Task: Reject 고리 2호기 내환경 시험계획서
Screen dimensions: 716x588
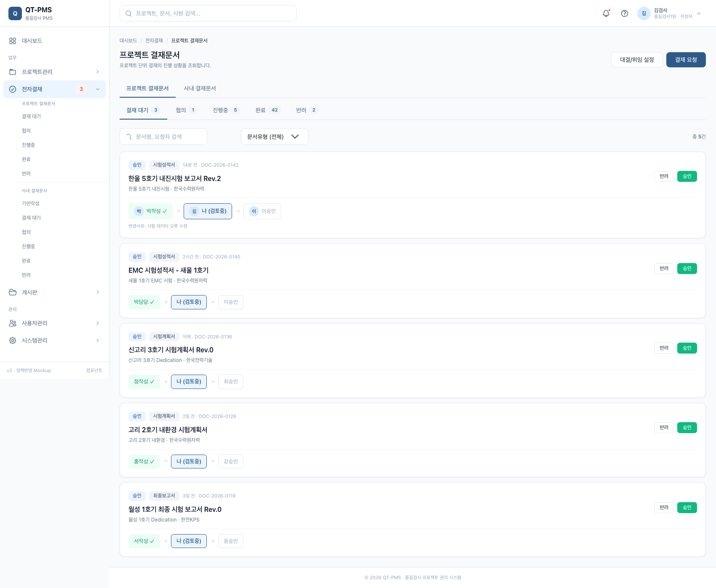Action: [664, 428]
